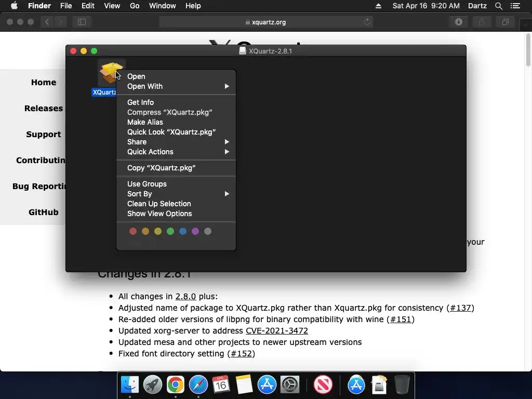Open Spotlight search magnifier

(x=498, y=6)
